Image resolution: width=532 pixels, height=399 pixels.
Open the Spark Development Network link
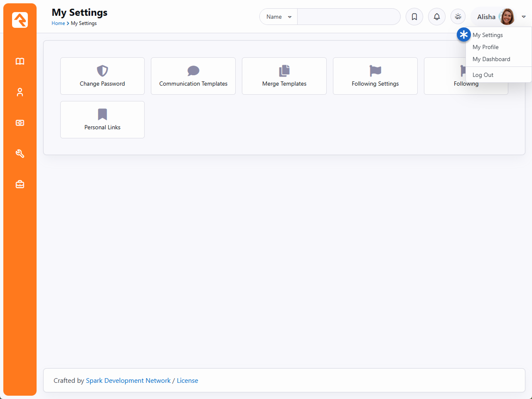pyautogui.click(x=128, y=381)
